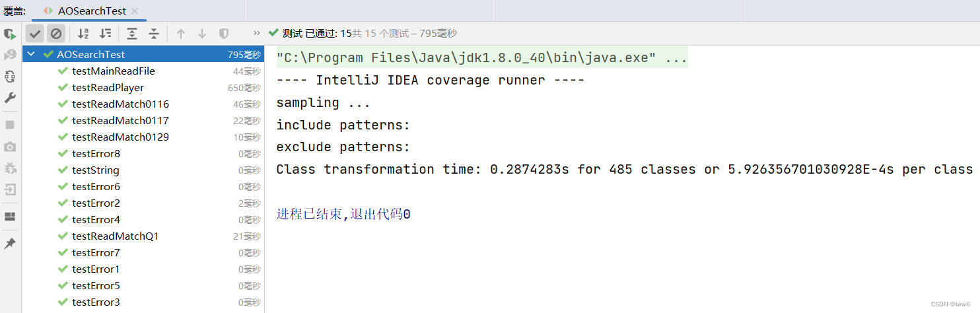
Task: Click the bug-shaped icon in sidebar
Action: point(10,168)
